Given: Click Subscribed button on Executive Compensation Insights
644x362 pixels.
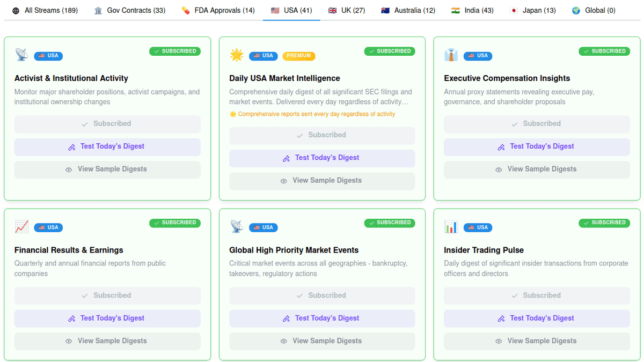Looking at the screenshot, I should (537, 124).
